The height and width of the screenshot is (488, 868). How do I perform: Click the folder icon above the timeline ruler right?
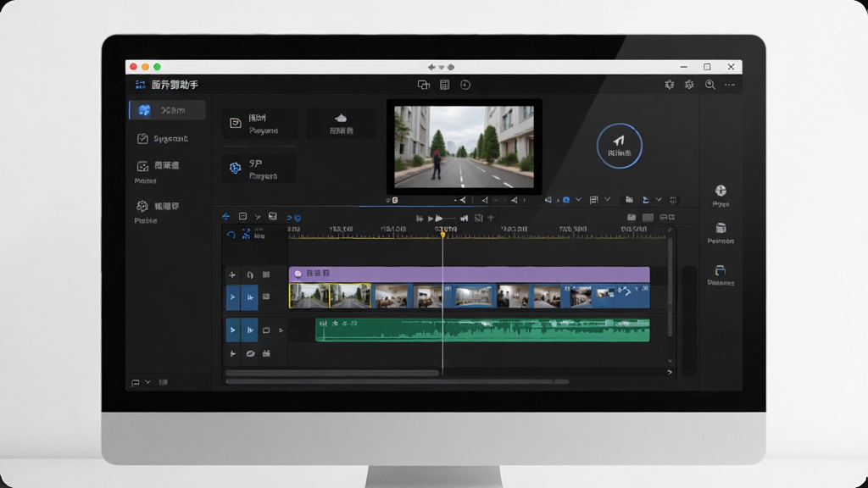point(631,218)
